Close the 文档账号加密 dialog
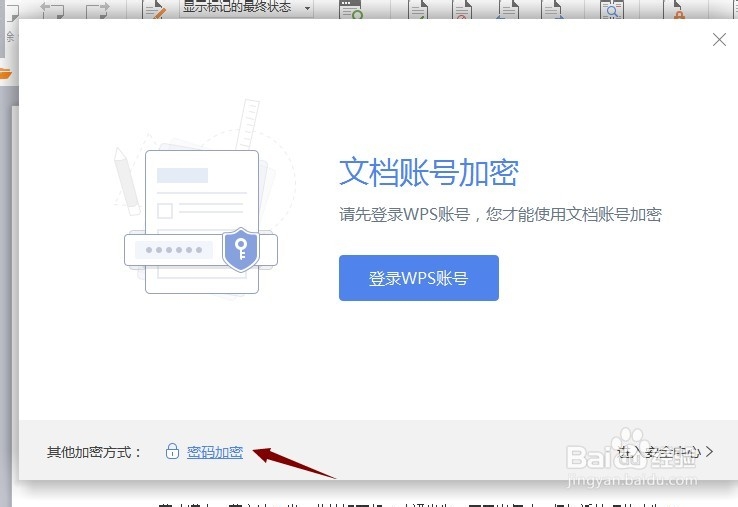This screenshot has width=738, height=507. [719, 40]
